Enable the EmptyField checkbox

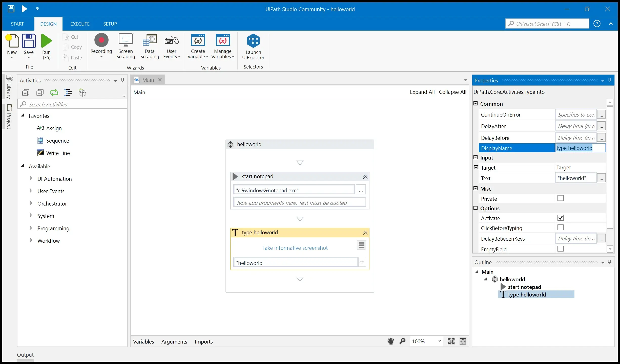click(x=561, y=249)
